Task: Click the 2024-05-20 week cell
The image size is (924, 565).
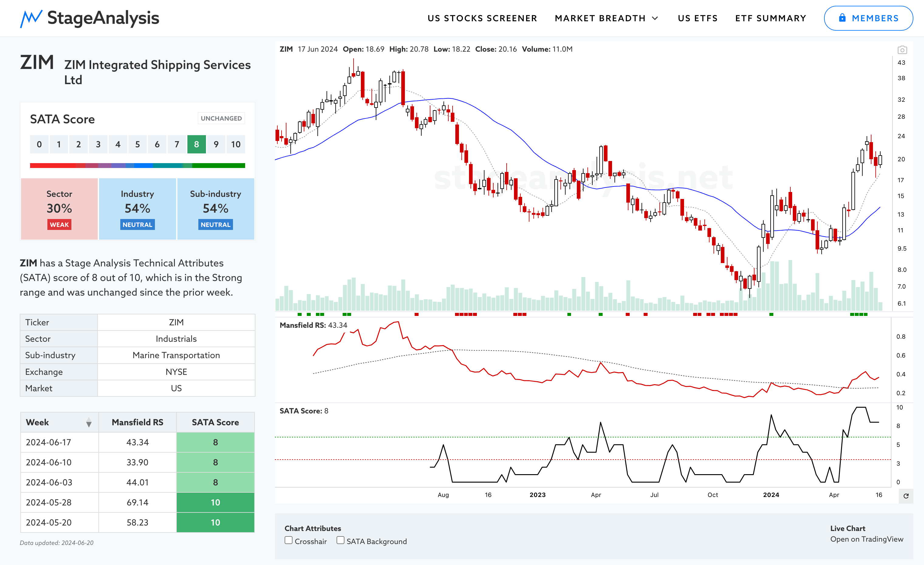Action: click(x=60, y=523)
